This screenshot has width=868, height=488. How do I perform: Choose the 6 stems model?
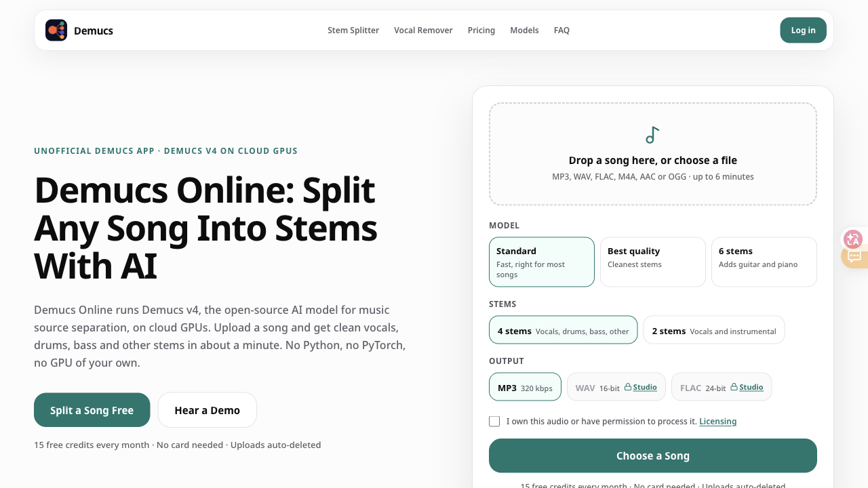[x=764, y=262]
